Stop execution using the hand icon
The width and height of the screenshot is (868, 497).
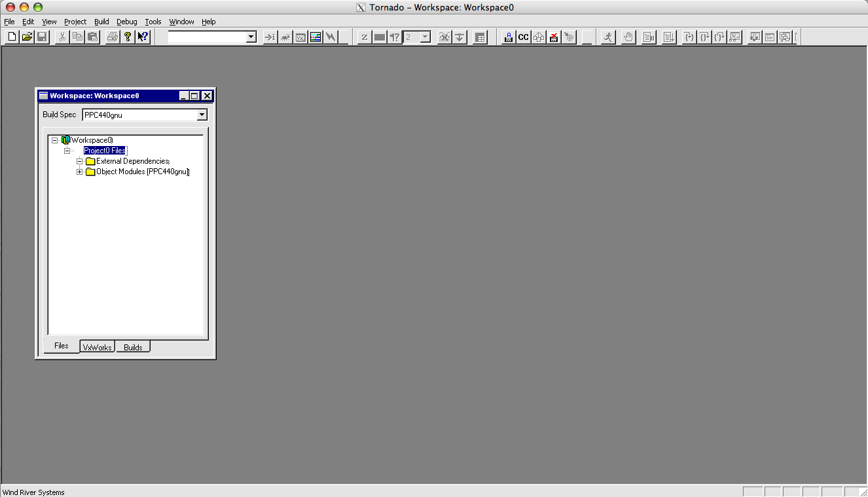[x=627, y=37]
